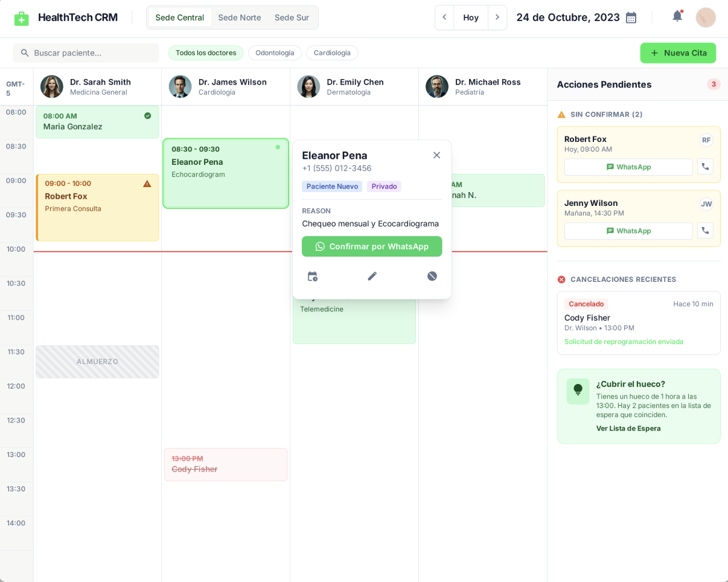Close the Eleanor Pena popup
Viewport: 728px width, 582px height.
coord(436,155)
